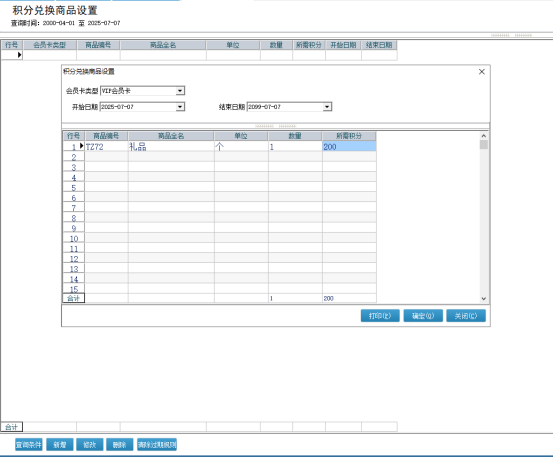
Task: Click the 关闭 button in the dialog
Action: (x=466, y=316)
